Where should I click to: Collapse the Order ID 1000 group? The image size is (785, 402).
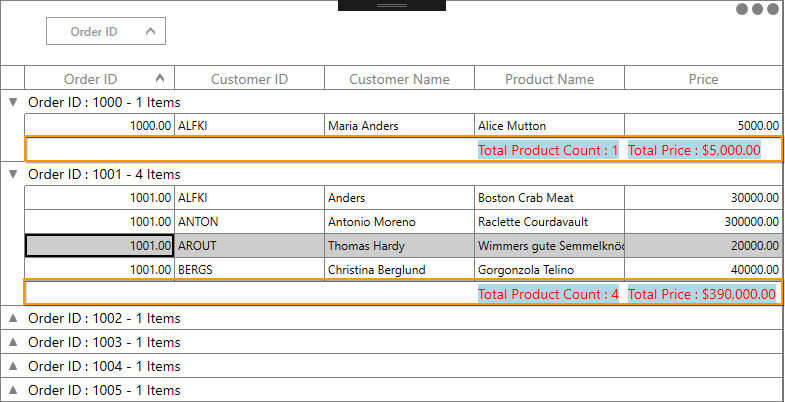pos(13,102)
